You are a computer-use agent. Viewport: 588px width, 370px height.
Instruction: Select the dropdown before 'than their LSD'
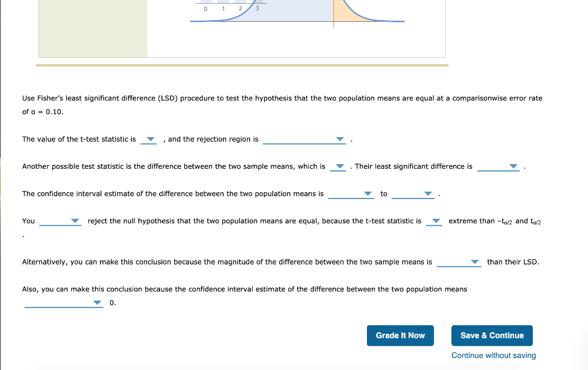click(x=474, y=262)
